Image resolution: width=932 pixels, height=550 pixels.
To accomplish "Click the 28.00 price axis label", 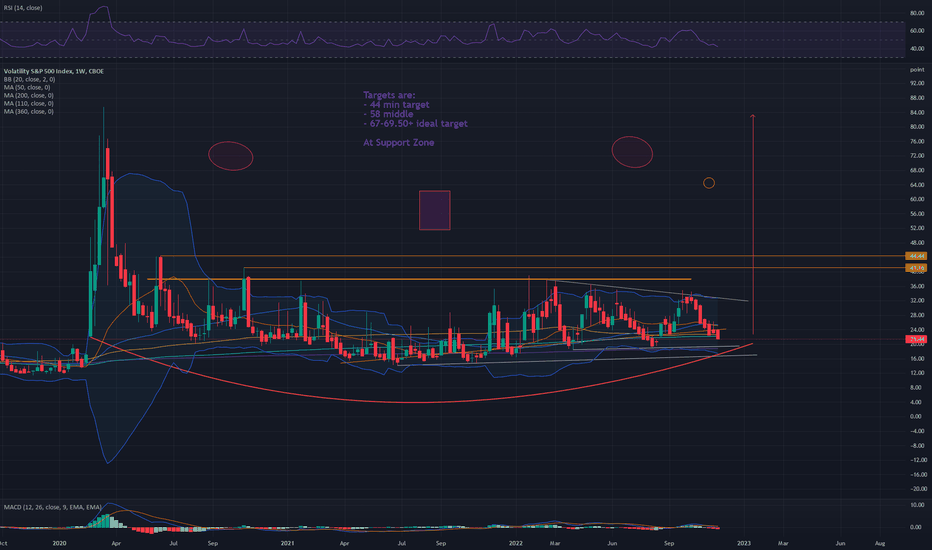I will pyautogui.click(x=917, y=316).
